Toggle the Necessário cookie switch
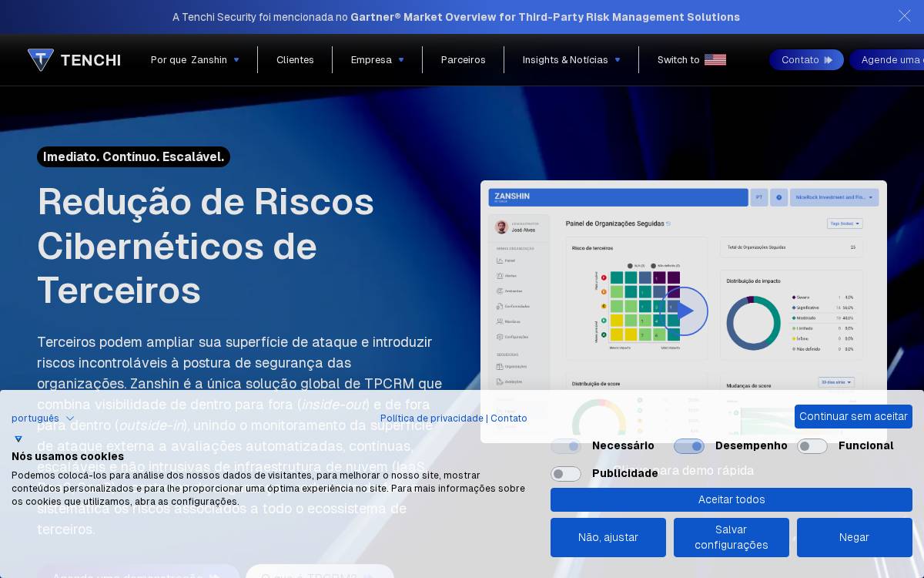 pos(566,446)
